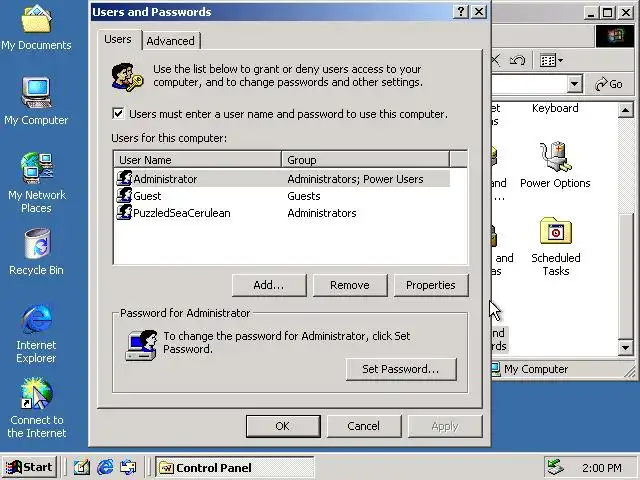Click the Undo icon in Control Panel toolbar
The height and width of the screenshot is (480, 640).
517,61
